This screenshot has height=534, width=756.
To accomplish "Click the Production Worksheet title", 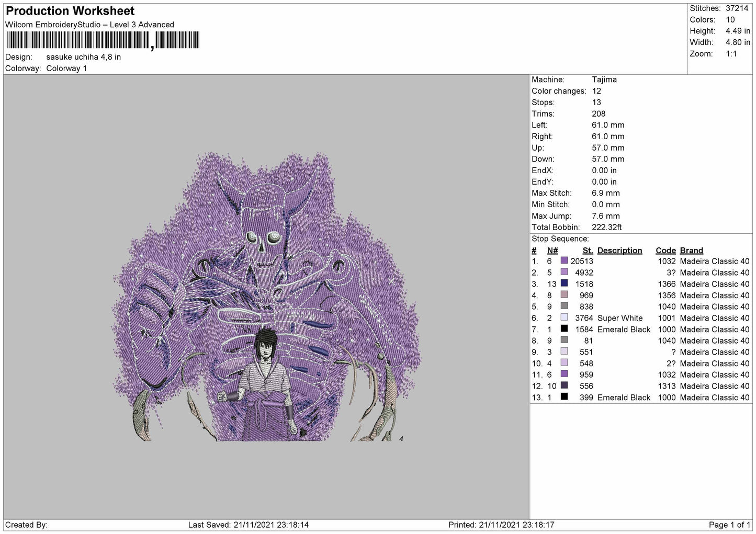I will (70, 10).
